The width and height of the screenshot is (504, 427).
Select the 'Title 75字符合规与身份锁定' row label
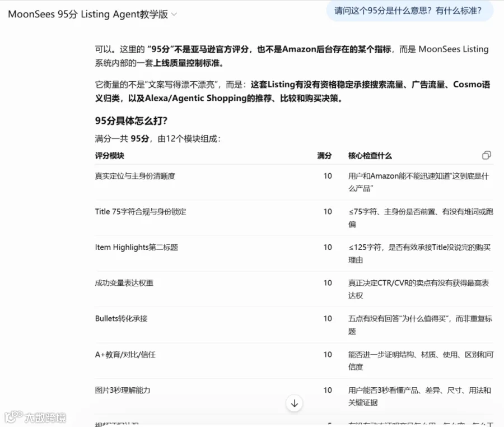click(x=141, y=212)
